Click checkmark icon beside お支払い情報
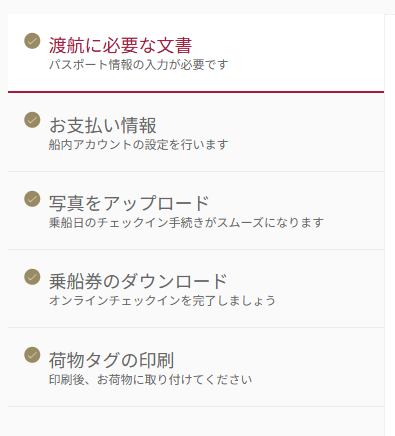The height and width of the screenshot is (436, 395). click(32, 120)
